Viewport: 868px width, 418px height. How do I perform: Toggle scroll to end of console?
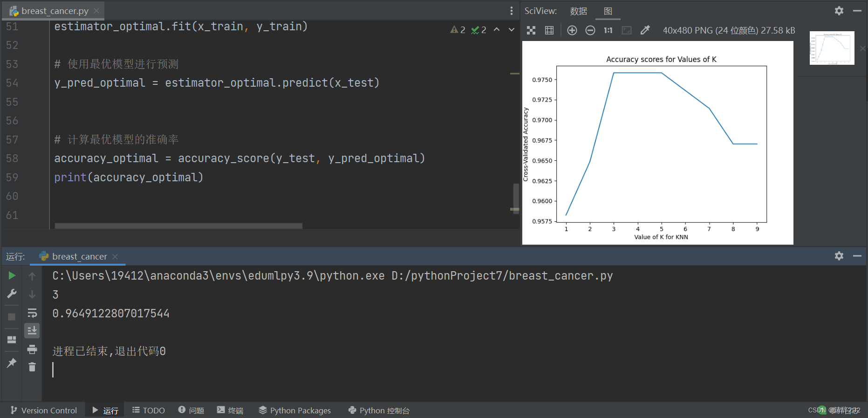pos(32,331)
